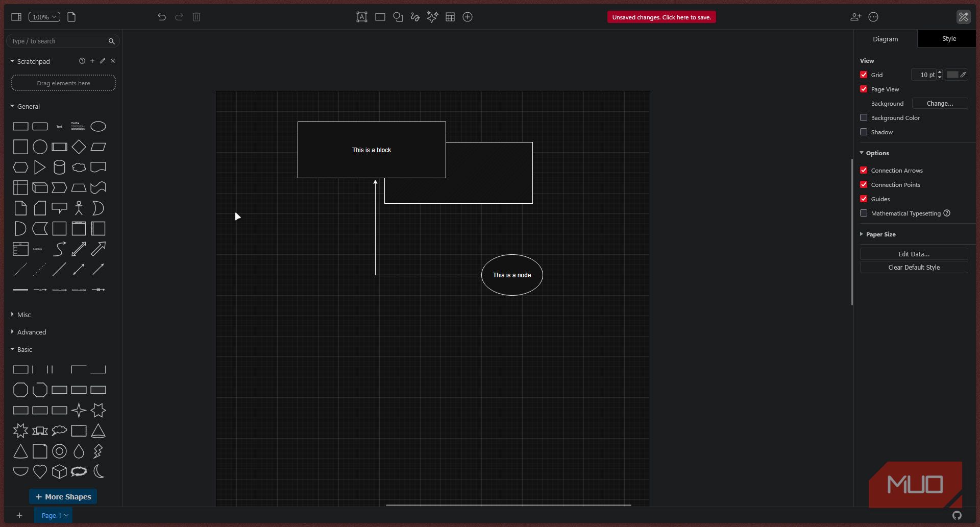The height and width of the screenshot is (527, 980).
Task: Edit the Scratchpad with pencil icon
Action: click(103, 61)
